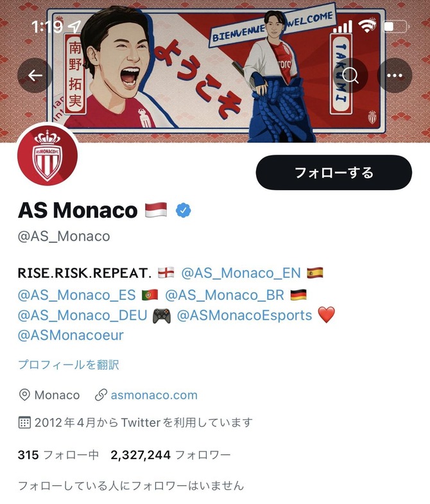Open the @AS_Monaco_EN mention link
The image size is (430, 504).
(241, 274)
